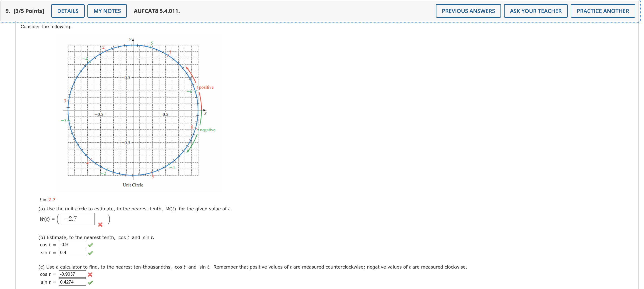Select the sin t input containing 0.4

72,252
